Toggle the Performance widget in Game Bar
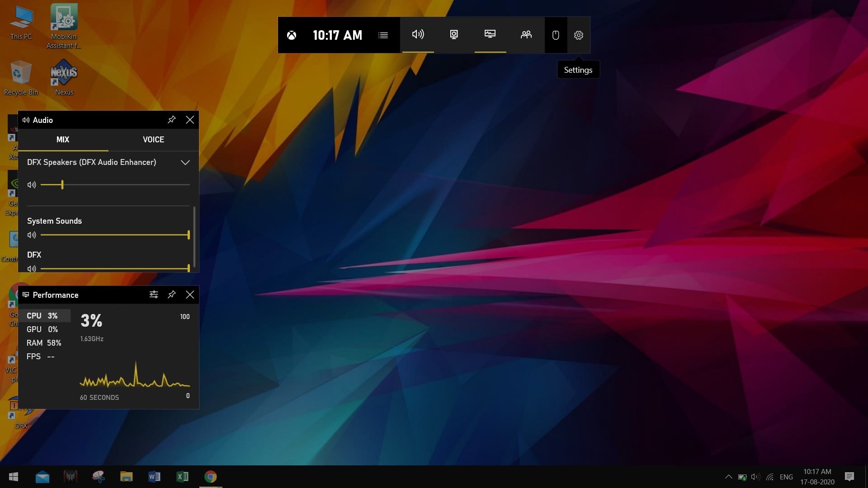 (490, 35)
